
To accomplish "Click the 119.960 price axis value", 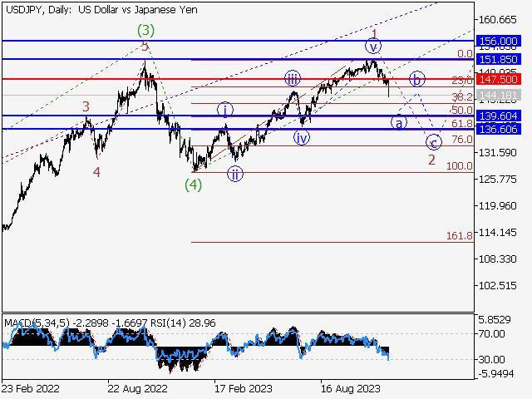I will [x=497, y=206].
